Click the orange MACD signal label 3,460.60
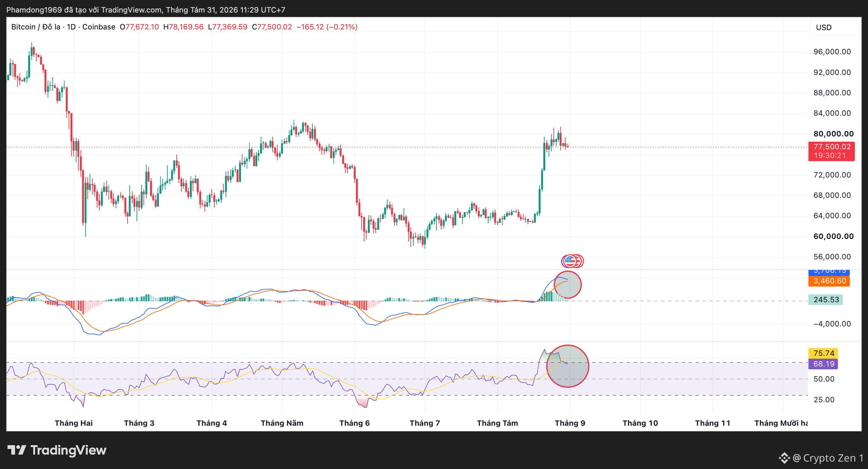Viewport: 868px width, 469px height. tap(829, 281)
